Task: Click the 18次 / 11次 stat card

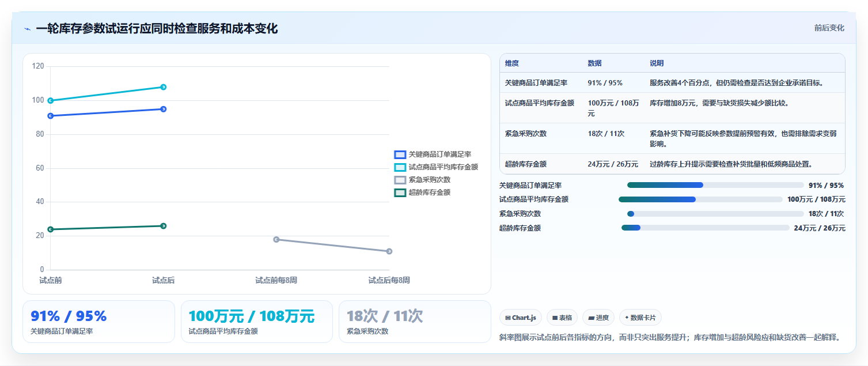Action: (x=415, y=322)
